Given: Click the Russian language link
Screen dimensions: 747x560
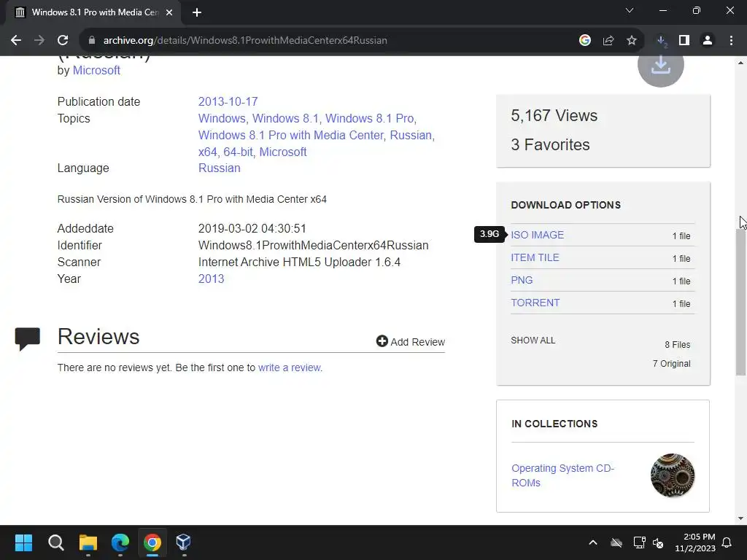Looking at the screenshot, I should 219,168.
